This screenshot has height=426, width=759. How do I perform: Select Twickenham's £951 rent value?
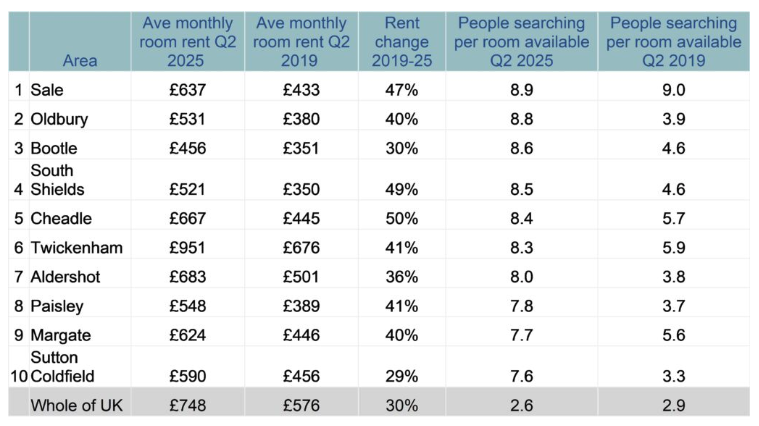pos(189,247)
